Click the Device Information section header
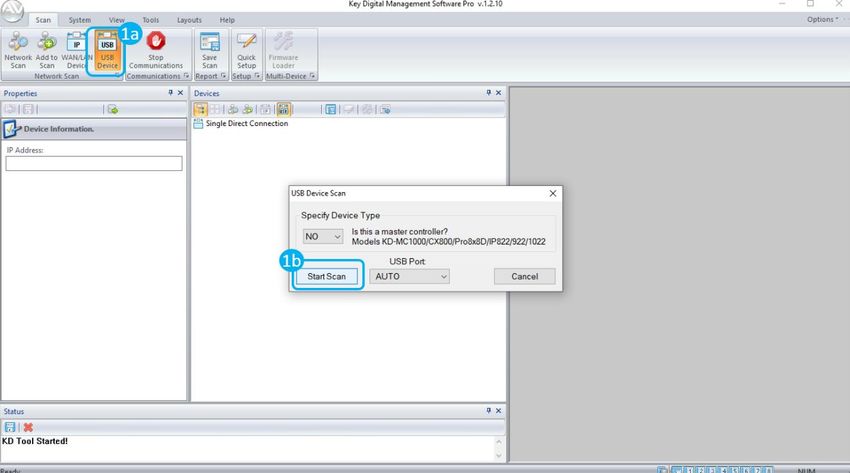The width and height of the screenshot is (850, 473). pos(94,129)
